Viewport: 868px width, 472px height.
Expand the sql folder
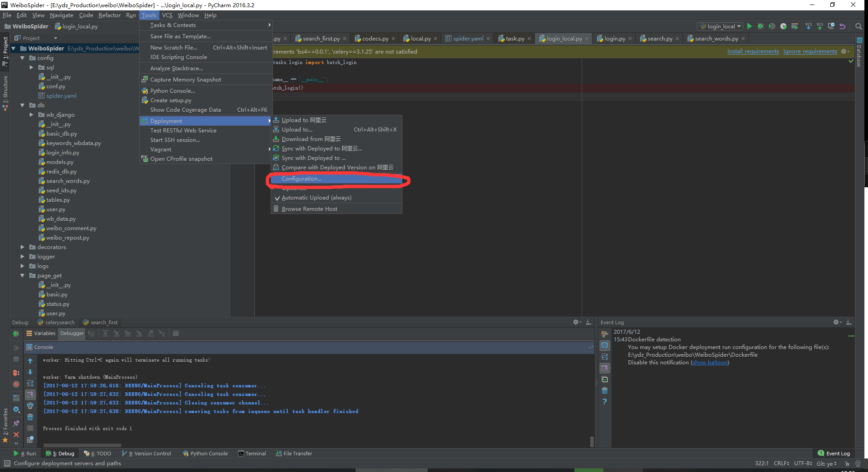tap(31, 68)
